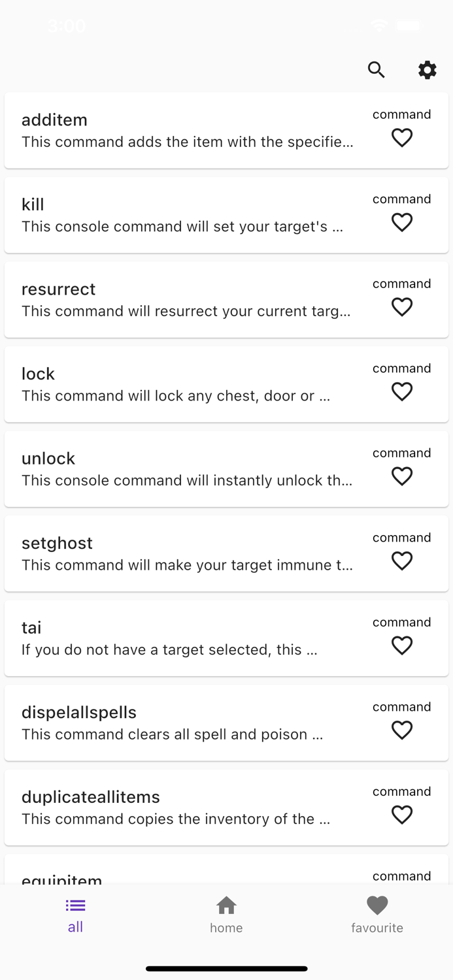Toggle the heart on the lock command
453x980 pixels.
point(402,391)
